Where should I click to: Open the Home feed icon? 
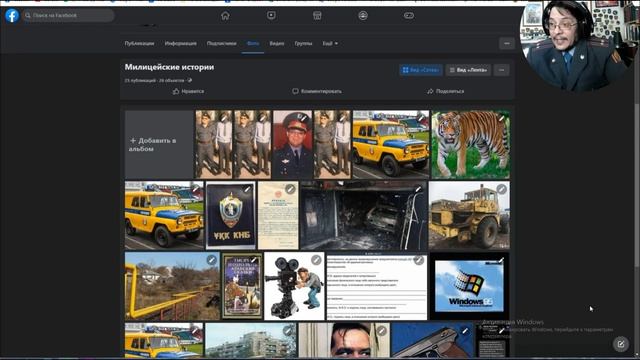225,16
